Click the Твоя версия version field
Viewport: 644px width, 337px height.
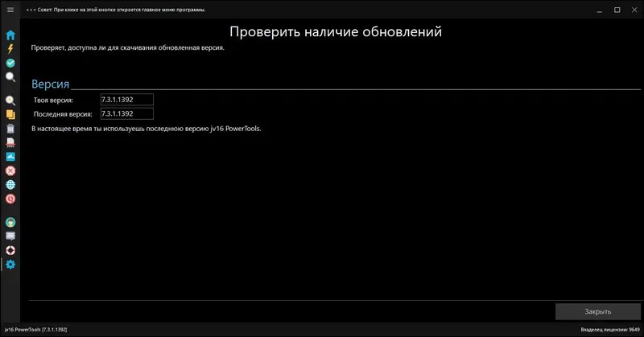click(127, 100)
